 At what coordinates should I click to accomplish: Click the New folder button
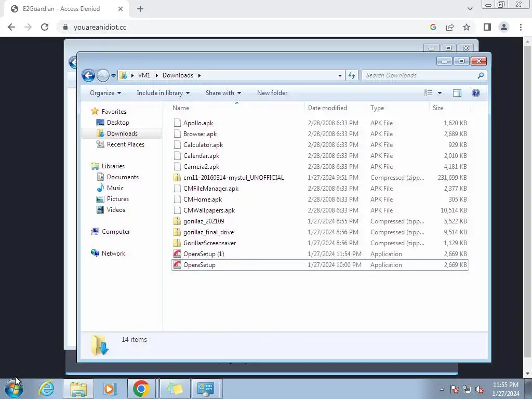pyautogui.click(x=272, y=93)
